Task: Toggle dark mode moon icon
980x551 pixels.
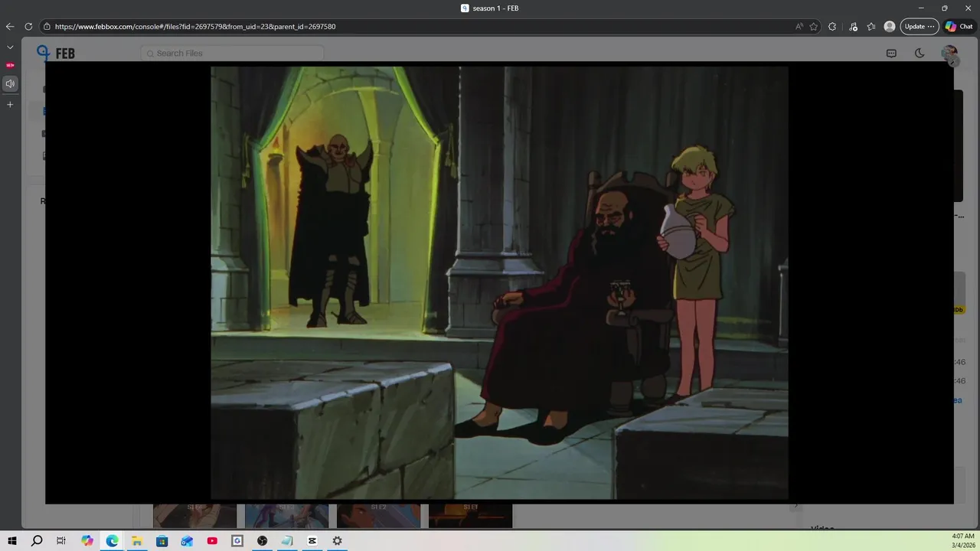Action: coord(920,53)
